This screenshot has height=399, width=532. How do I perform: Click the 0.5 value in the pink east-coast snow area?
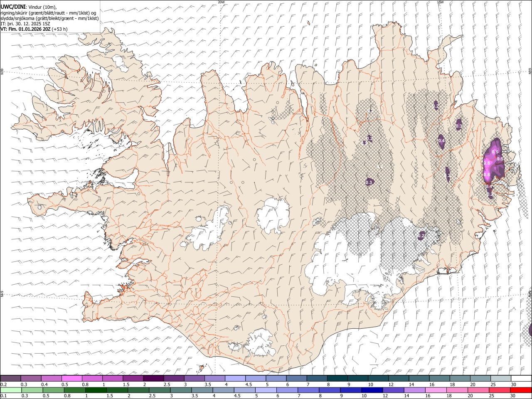point(500,159)
